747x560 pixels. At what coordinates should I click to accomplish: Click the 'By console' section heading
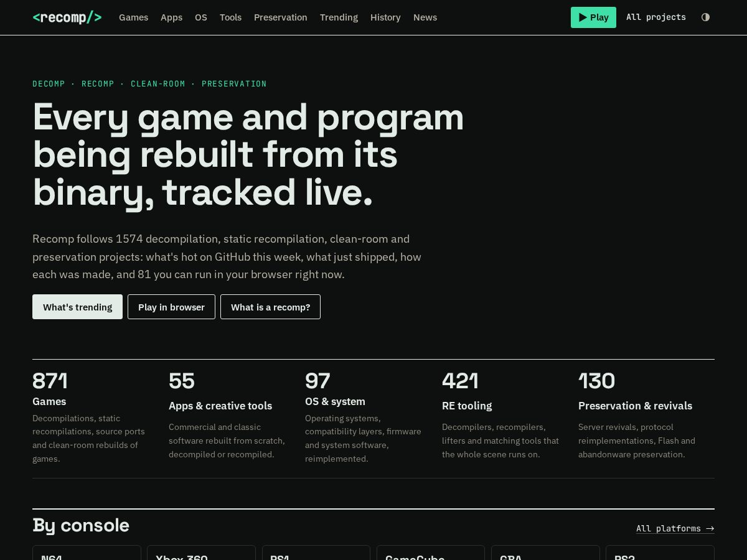click(x=81, y=526)
